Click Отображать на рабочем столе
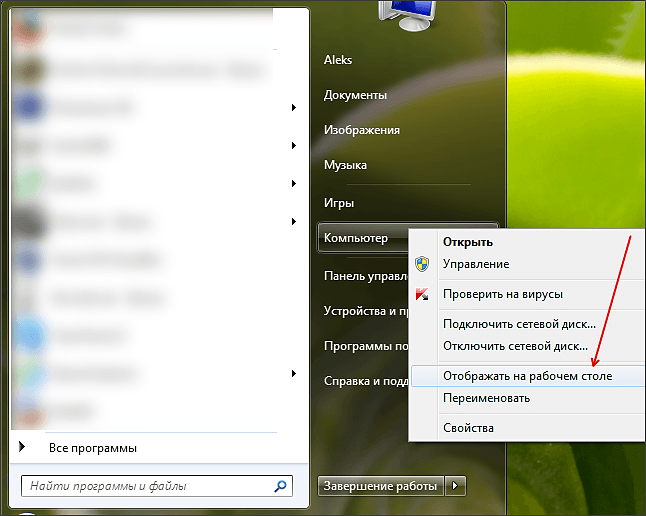This screenshot has width=646, height=516. [x=527, y=376]
